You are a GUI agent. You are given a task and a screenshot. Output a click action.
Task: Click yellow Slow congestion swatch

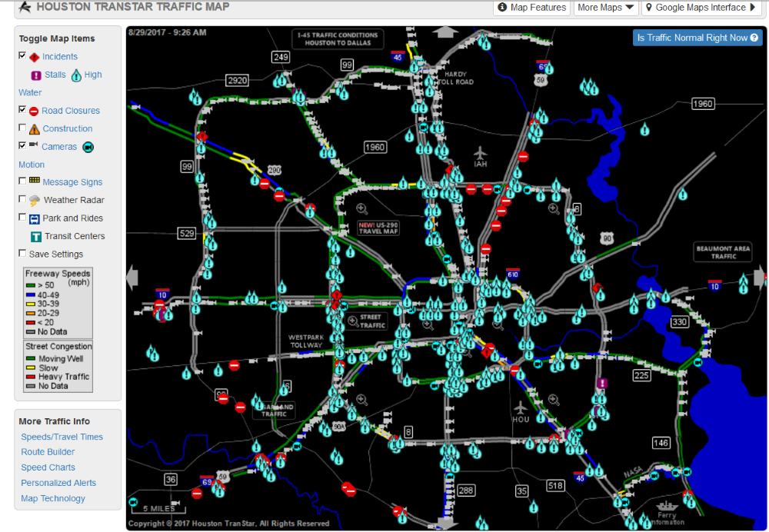click(x=31, y=367)
